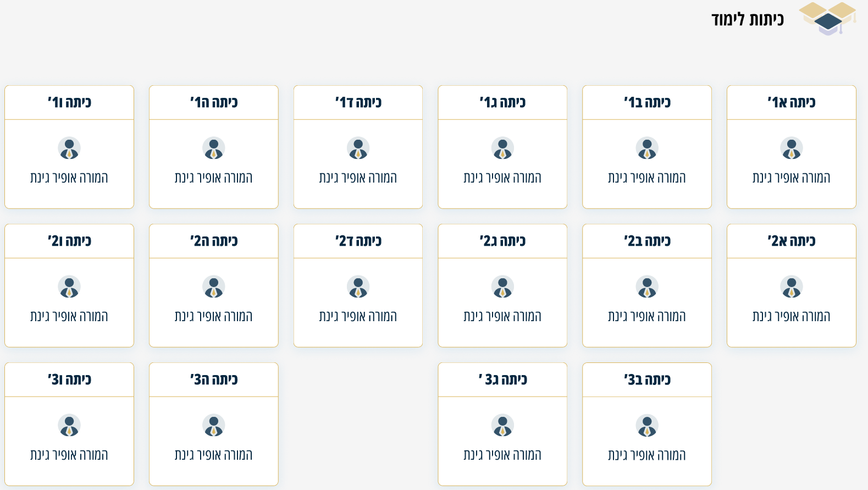Image resolution: width=868 pixels, height=490 pixels.
Task: Select the כיתה ו'3 class title
Action: [69, 379]
